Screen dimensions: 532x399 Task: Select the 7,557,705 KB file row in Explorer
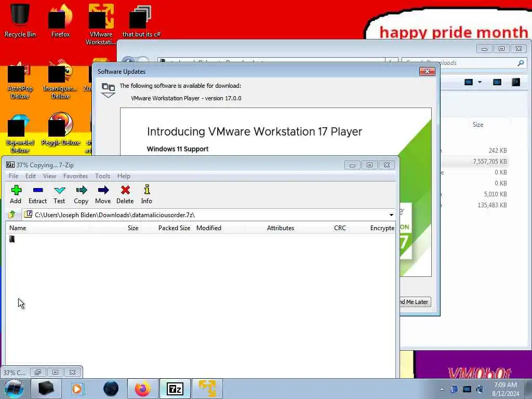click(475, 162)
